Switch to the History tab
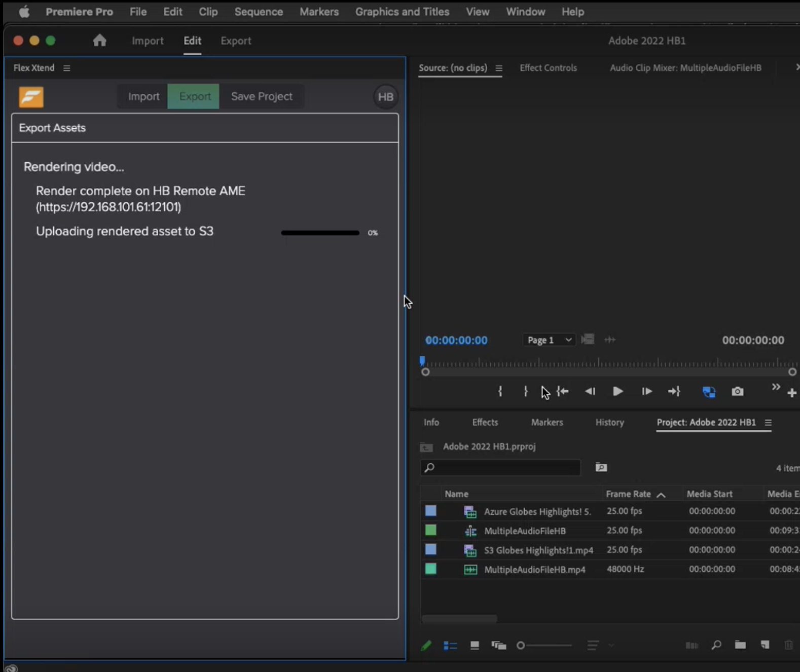The height and width of the screenshot is (672, 800). [610, 422]
